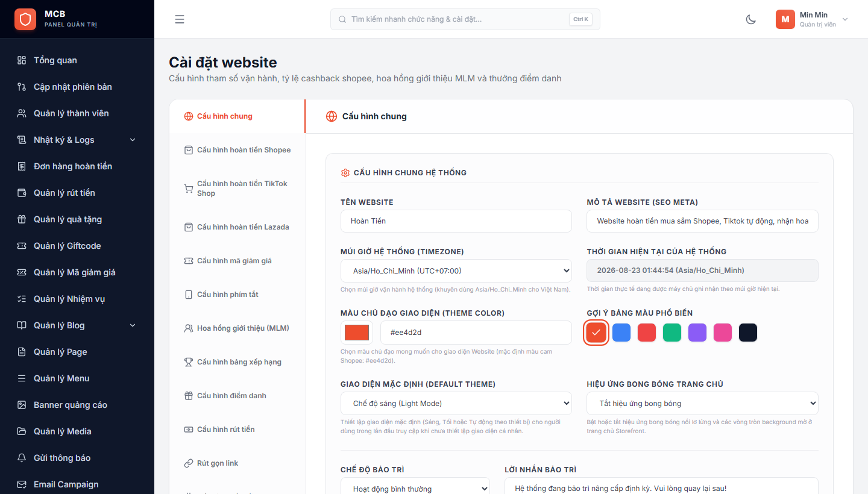The height and width of the screenshot is (494, 868).
Task: Click the Quản lý quà tặng gift icon
Action: pyautogui.click(x=22, y=219)
